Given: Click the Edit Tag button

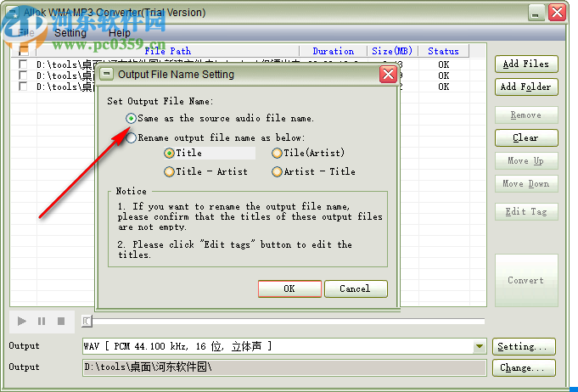Looking at the screenshot, I should point(526,212).
